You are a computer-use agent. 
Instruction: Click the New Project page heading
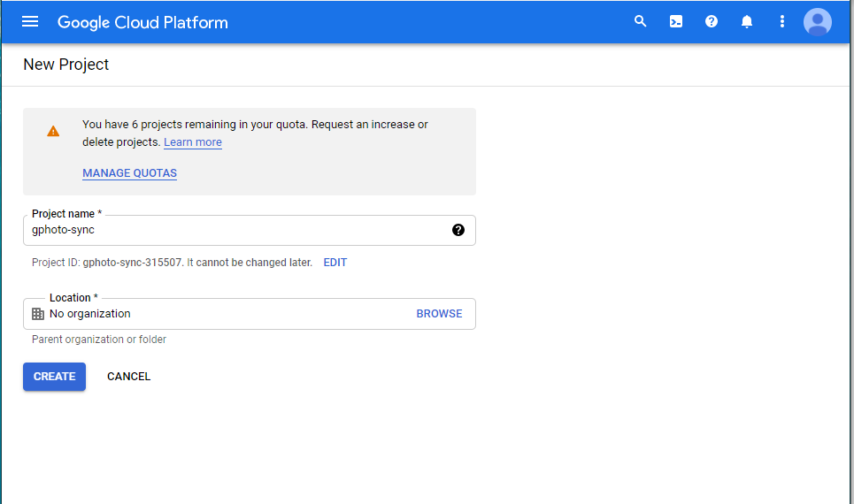[66, 65]
